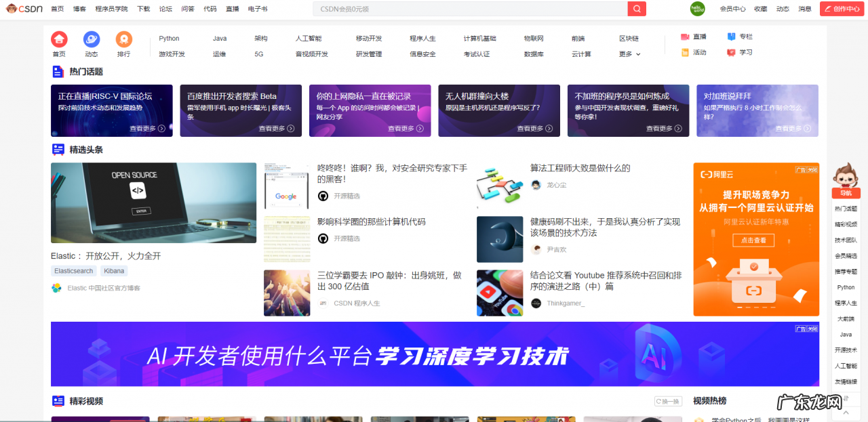Click the red search magnifier icon
The width and height of the screenshot is (868, 422).
636,9
